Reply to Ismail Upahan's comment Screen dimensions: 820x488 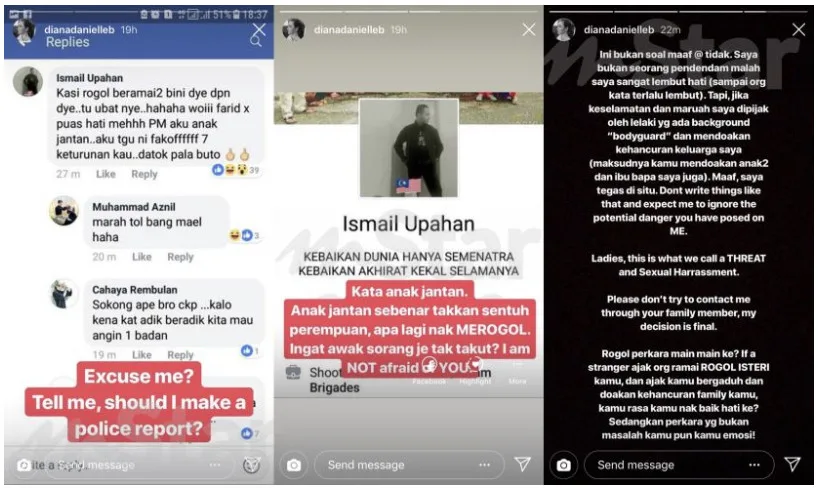pyautogui.click(x=144, y=174)
